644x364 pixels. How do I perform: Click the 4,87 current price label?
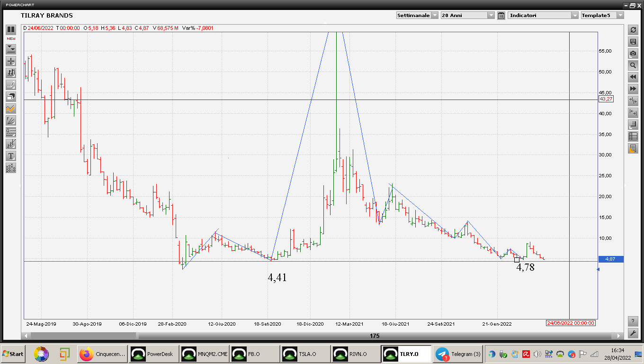611,259
